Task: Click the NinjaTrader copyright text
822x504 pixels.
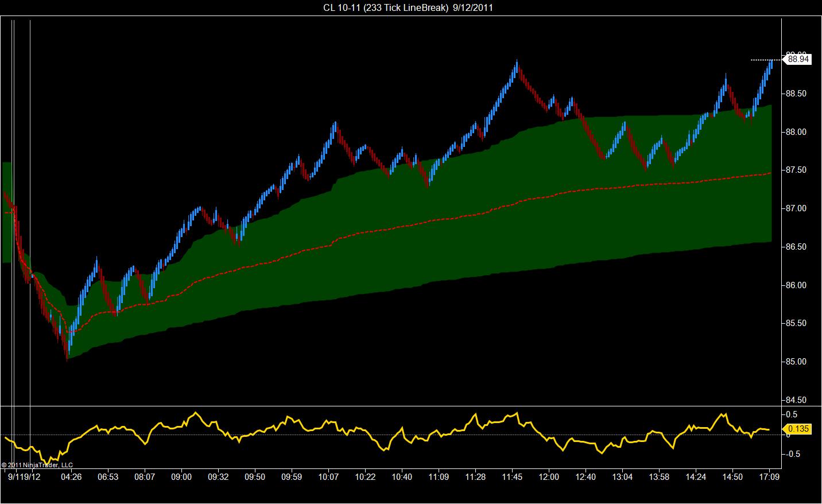Action: point(37,465)
